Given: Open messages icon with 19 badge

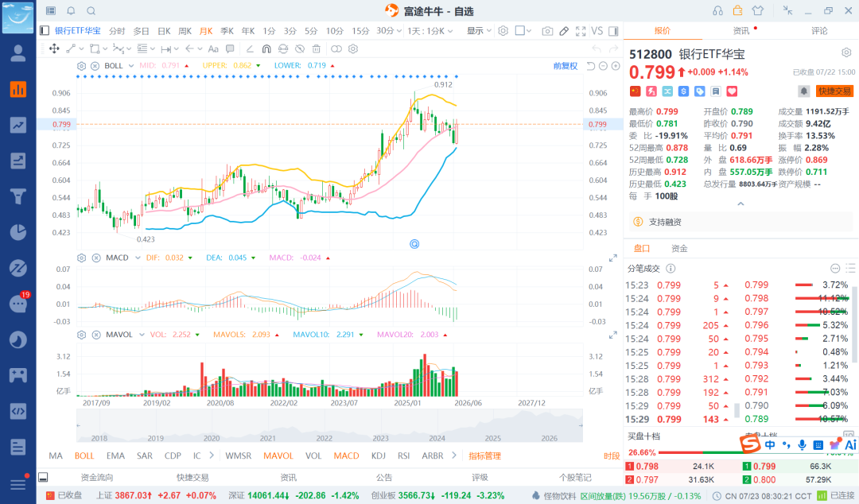Looking at the screenshot, I should pos(18,303).
